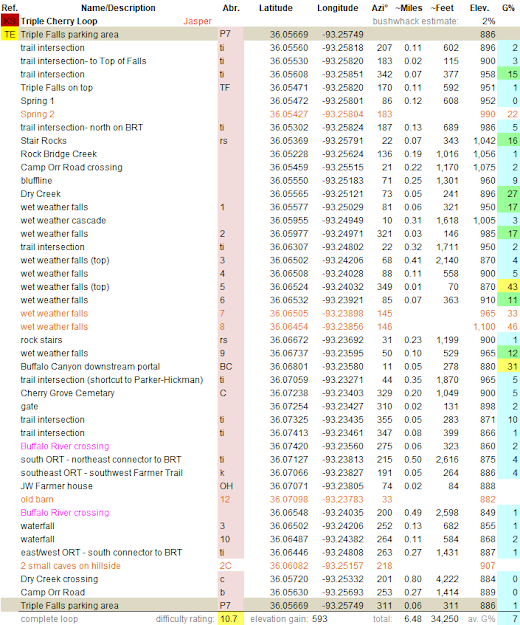The height and width of the screenshot is (625, 520).
Task: Select longitude value -93.25183
Action: (x=343, y=181)
